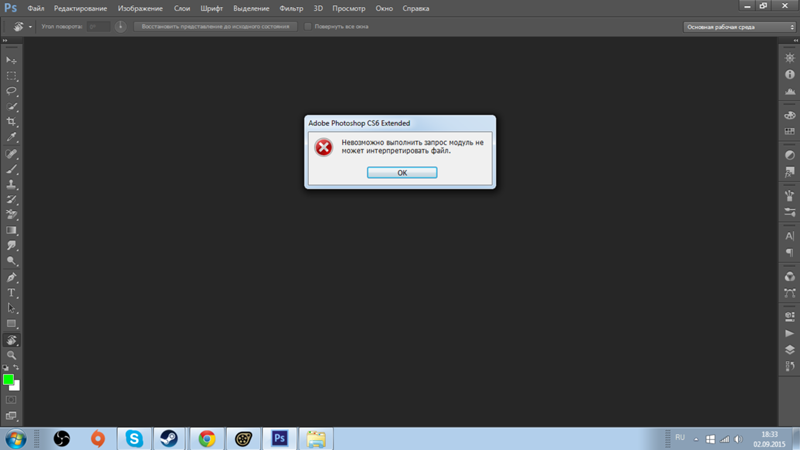800x450 pixels.
Task: Select the Path Selection tool
Action: point(11,308)
